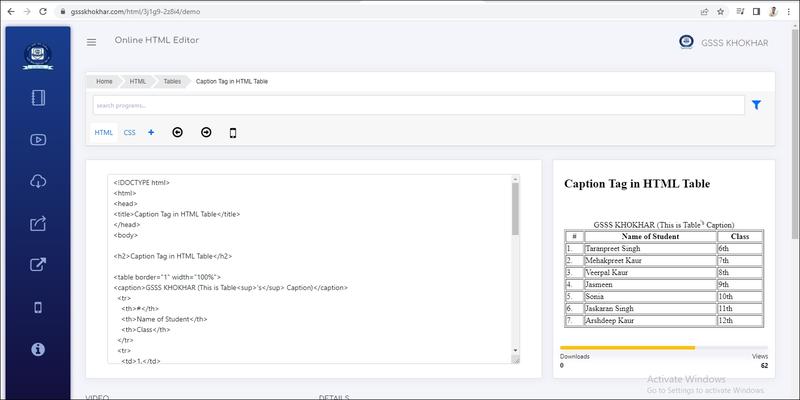Toggle sidebar with the hamburger menu
Image resolution: width=800 pixels, height=400 pixels.
(92, 42)
